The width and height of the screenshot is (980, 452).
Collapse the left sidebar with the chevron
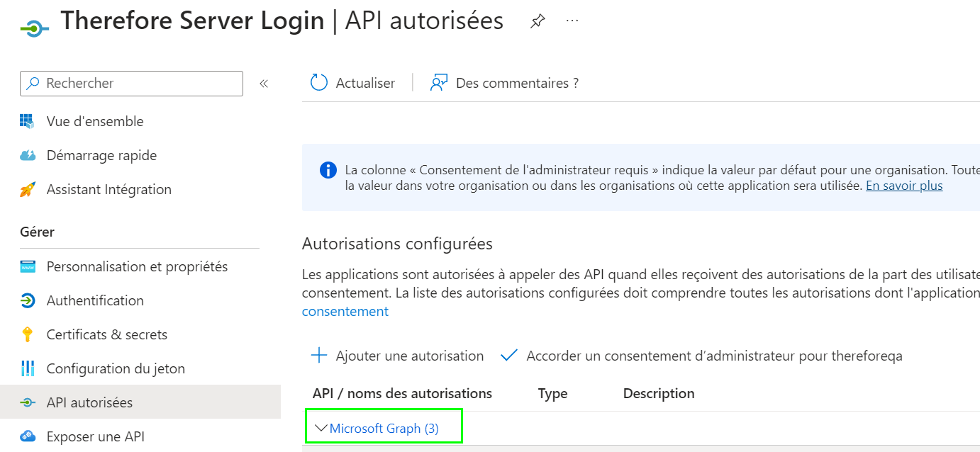(x=263, y=83)
